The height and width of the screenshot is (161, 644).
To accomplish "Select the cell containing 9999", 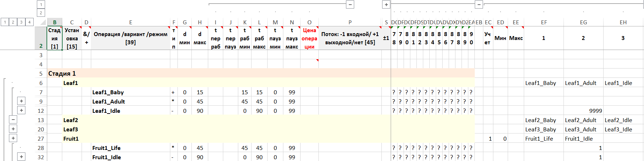I will (x=583, y=111).
